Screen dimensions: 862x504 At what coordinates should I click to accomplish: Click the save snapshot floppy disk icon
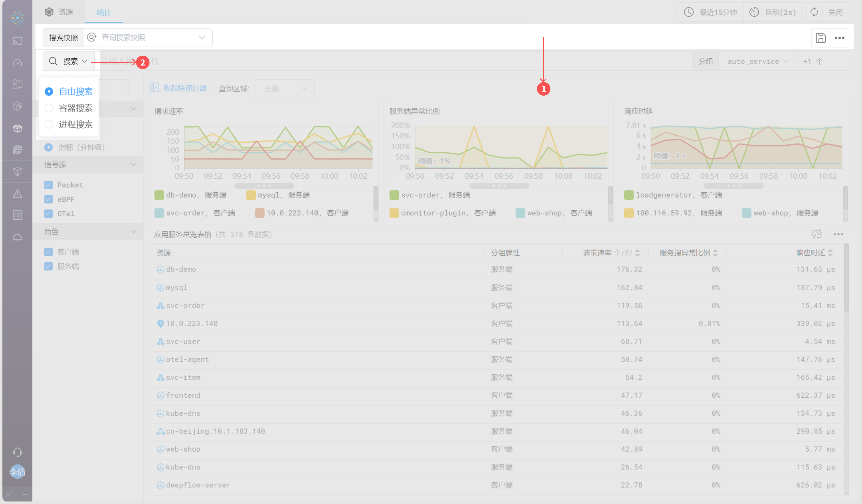tap(821, 38)
